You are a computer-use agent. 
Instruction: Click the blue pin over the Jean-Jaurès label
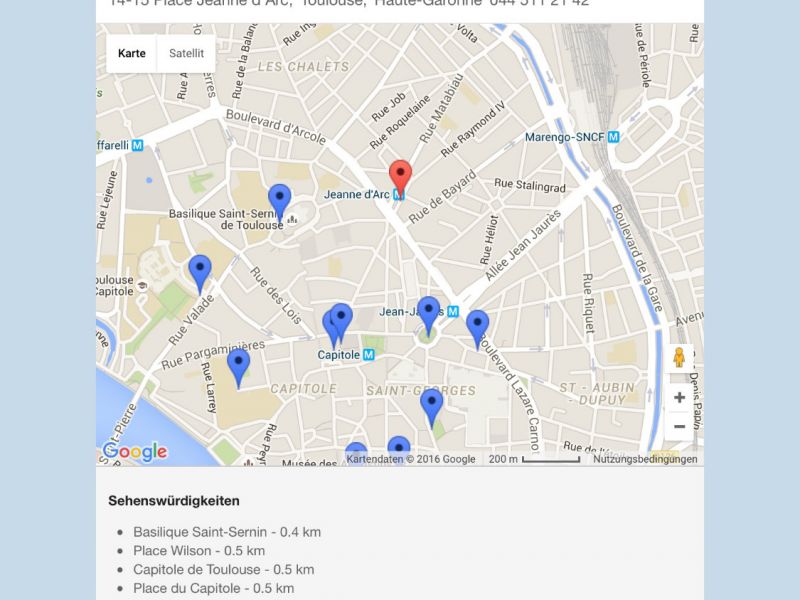(429, 315)
